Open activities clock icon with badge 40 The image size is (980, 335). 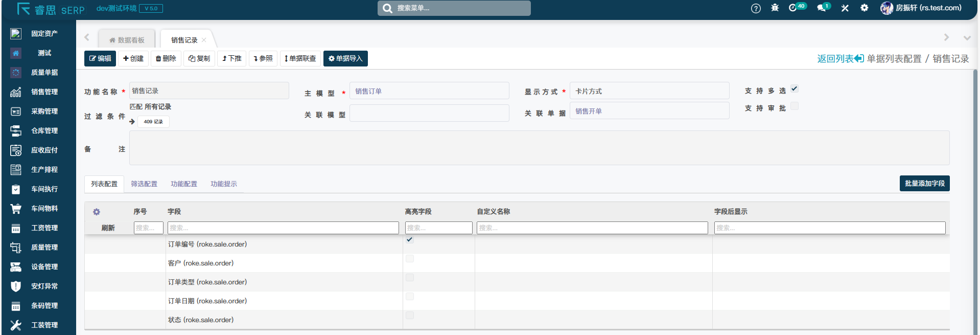pos(794,8)
